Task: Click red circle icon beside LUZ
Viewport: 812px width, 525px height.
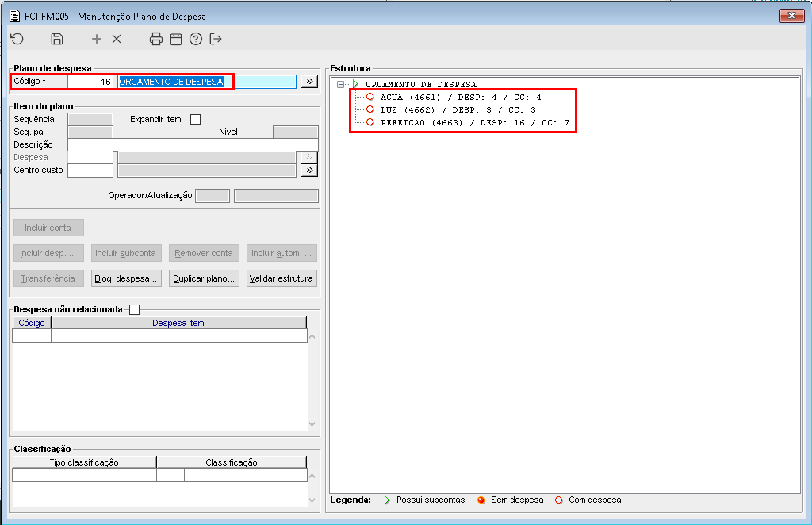Action: click(x=370, y=109)
